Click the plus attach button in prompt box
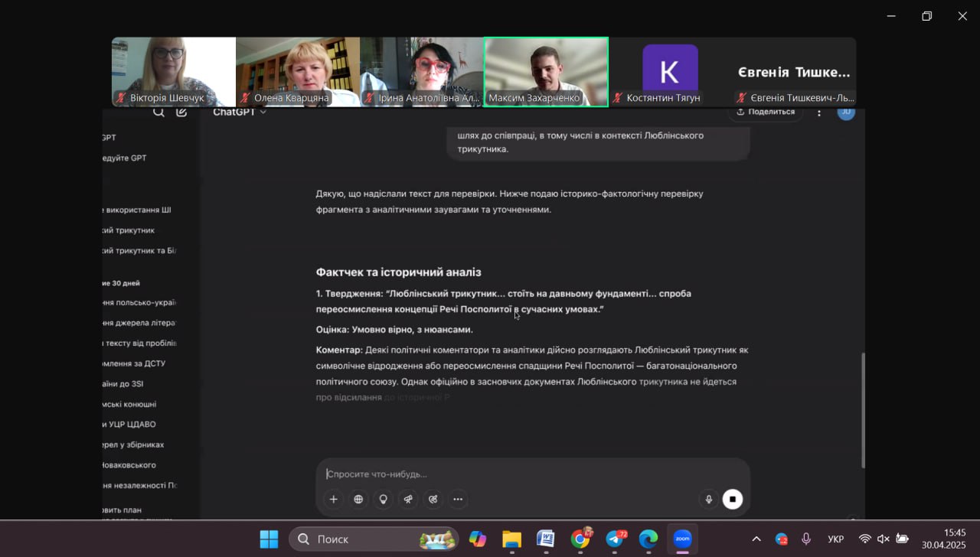This screenshot has width=980, height=557. 333,500
